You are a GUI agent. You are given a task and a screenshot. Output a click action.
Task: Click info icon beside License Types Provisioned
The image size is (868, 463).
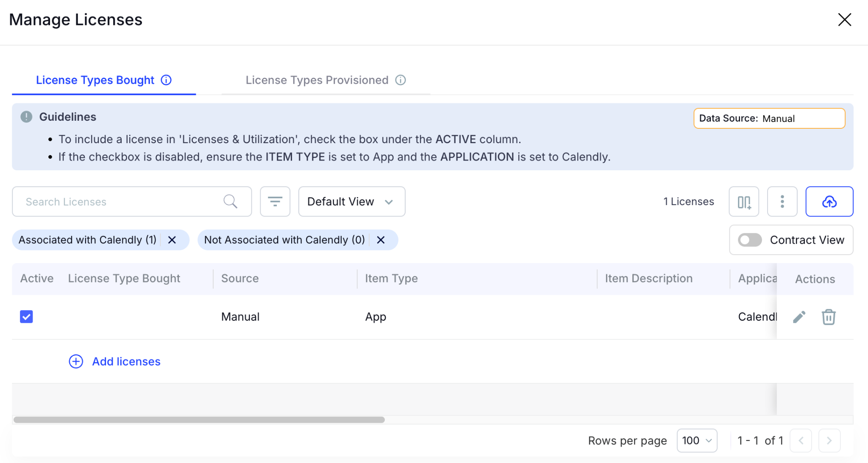[401, 80]
